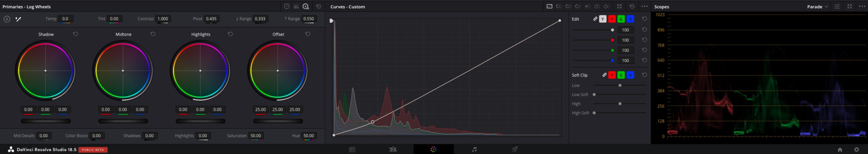Click the Contrast value field
This screenshot has height=154, width=868.
[163, 19]
